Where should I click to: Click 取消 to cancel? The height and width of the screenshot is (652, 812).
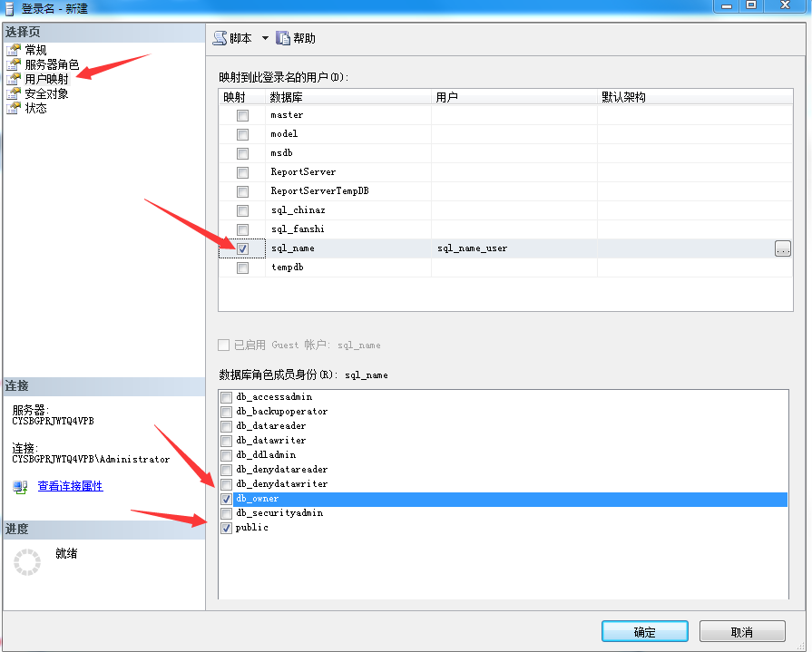(x=742, y=632)
